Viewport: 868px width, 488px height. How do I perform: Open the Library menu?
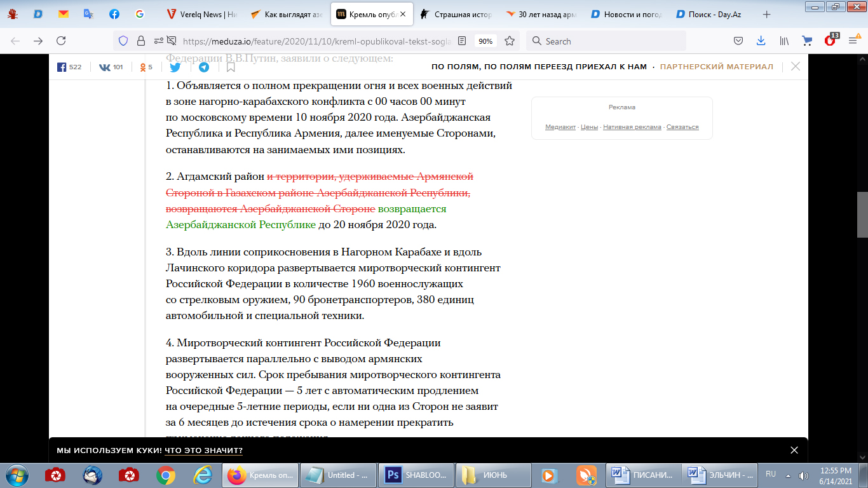(785, 41)
